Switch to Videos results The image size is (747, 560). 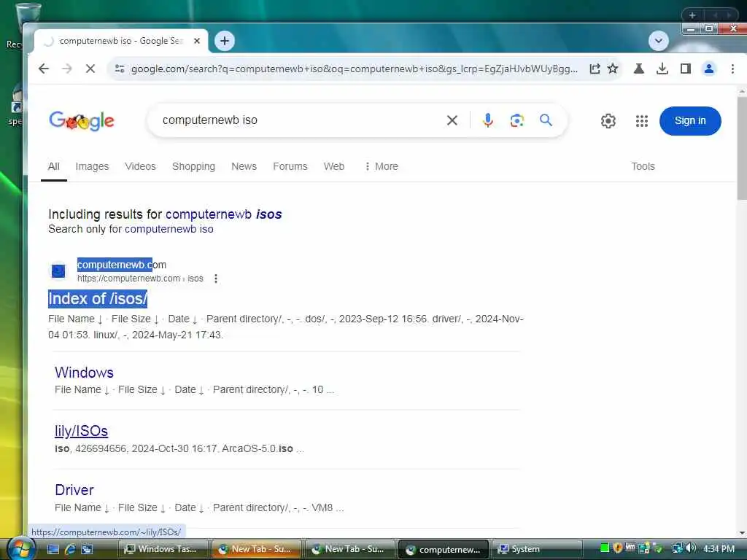pyautogui.click(x=140, y=166)
